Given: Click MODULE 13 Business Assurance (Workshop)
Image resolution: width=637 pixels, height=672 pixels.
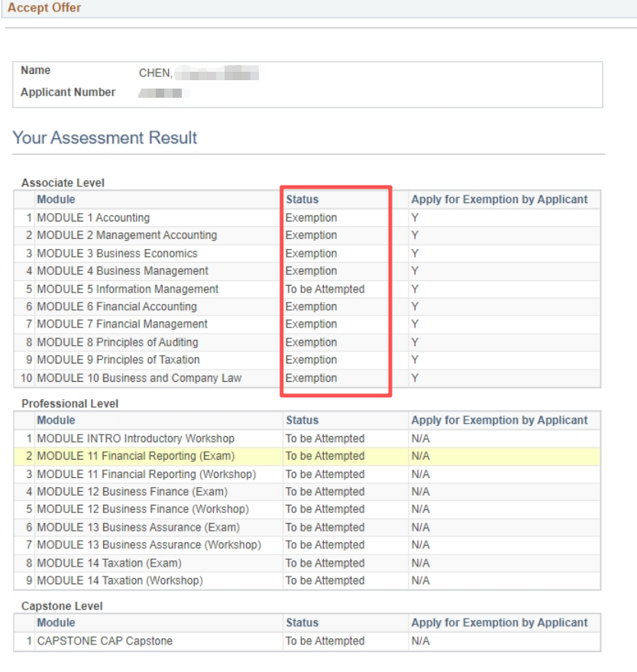Looking at the screenshot, I should click(149, 545).
